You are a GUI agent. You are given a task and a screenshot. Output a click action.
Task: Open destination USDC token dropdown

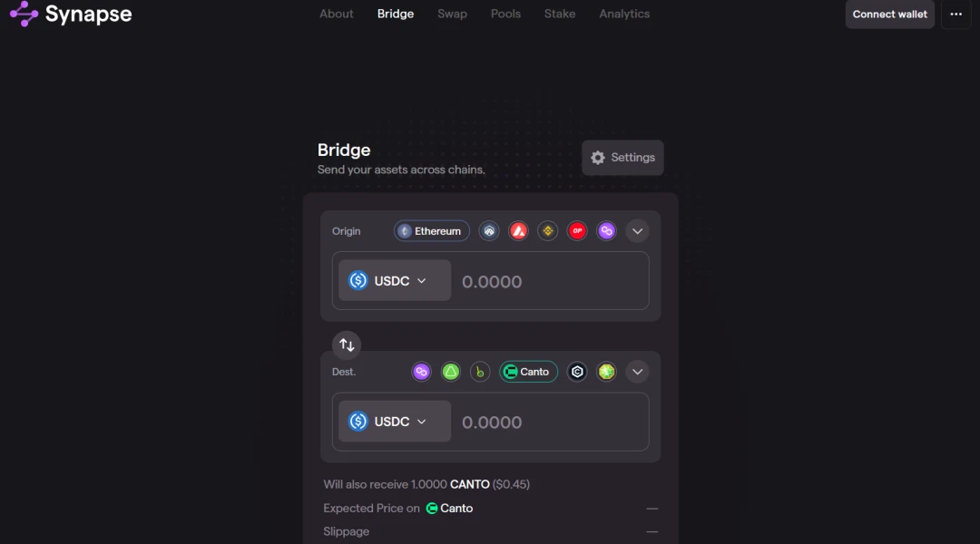coord(395,422)
